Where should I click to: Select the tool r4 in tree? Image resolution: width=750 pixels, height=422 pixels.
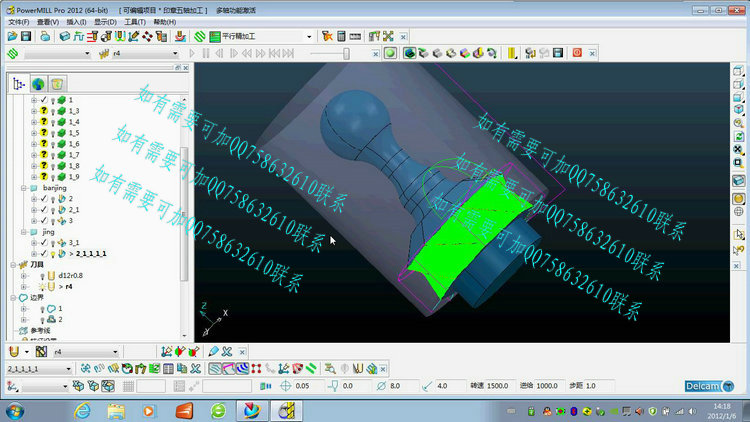click(68, 287)
